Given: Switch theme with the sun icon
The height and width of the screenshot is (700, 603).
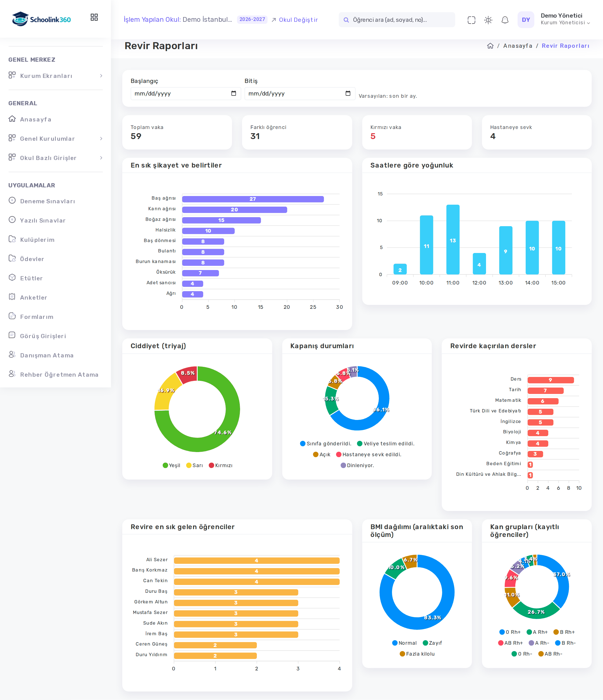Looking at the screenshot, I should point(488,20).
